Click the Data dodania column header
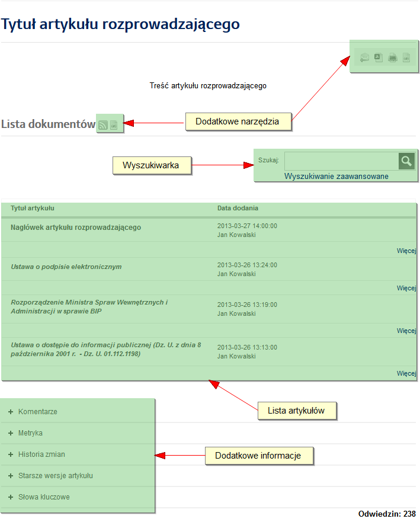The width and height of the screenshot is (420, 522). click(238, 208)
